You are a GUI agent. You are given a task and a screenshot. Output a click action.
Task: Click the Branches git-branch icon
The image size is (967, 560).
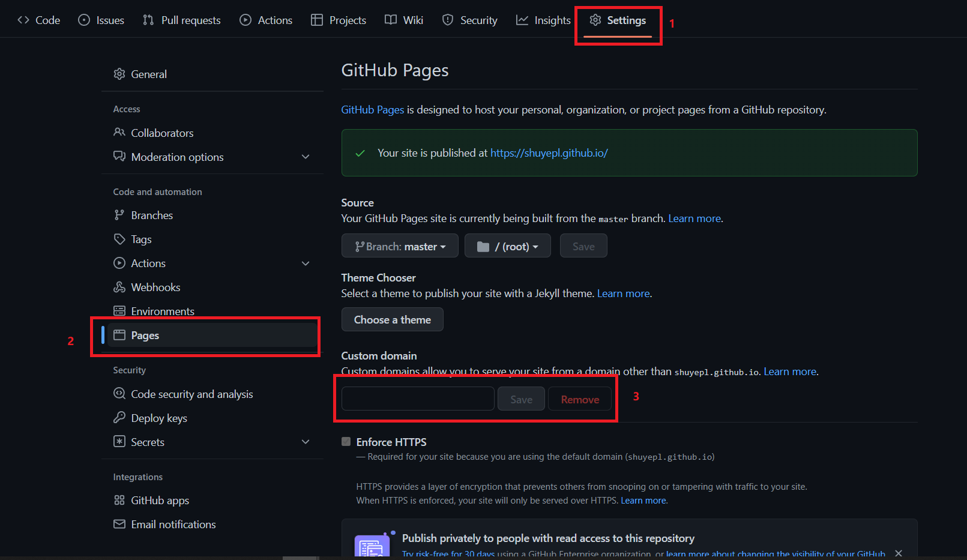pos(119,215)
